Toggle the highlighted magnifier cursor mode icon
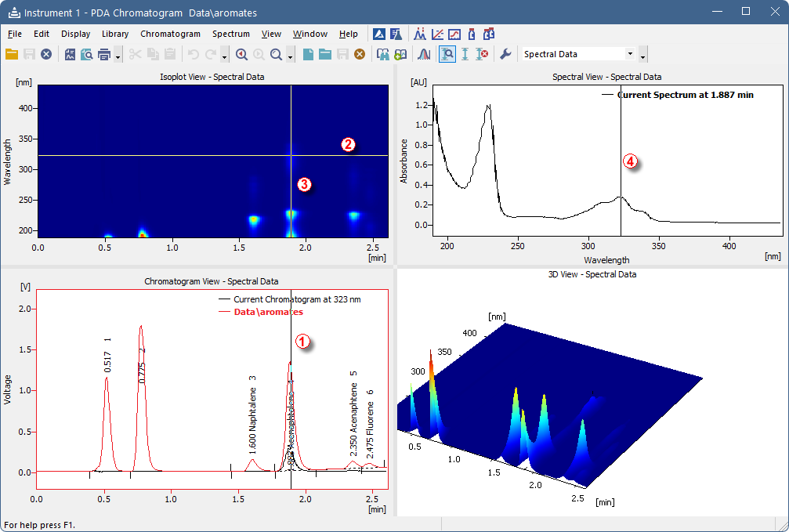789x532 pixels. pyautogui.click(x=447, y=54)
